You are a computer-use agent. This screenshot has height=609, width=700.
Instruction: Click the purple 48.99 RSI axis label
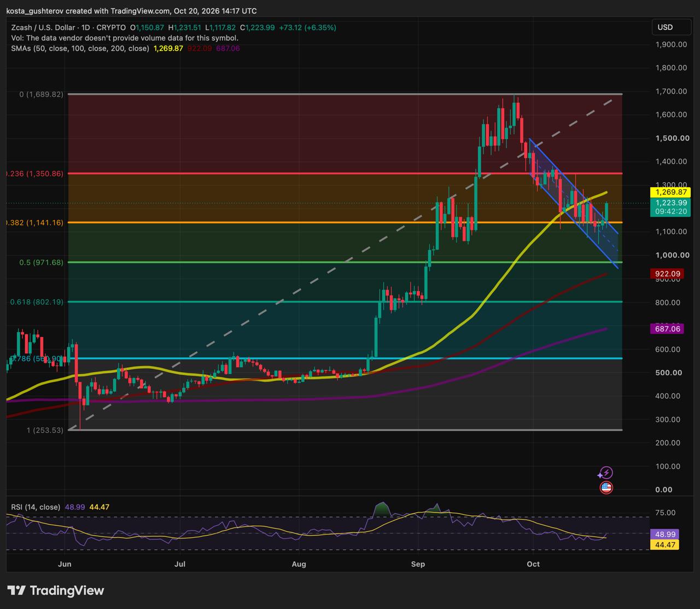(666, 535)
